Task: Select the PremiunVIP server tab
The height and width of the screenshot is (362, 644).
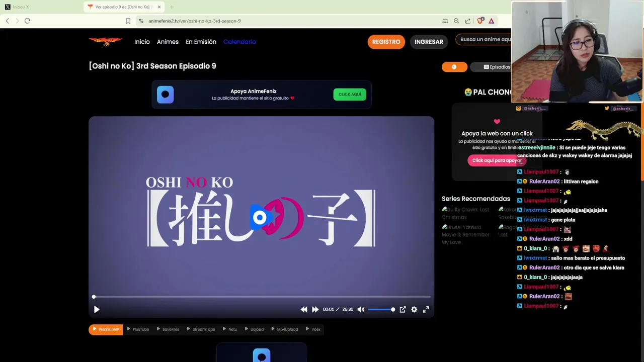Action: point(106,329)
